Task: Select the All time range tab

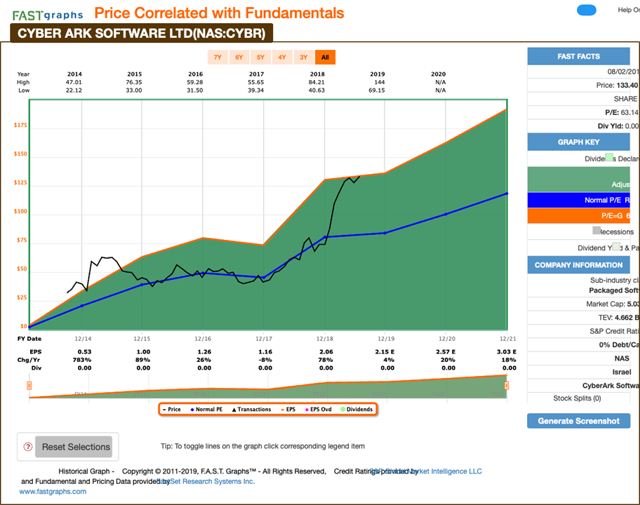Action: 325,57
